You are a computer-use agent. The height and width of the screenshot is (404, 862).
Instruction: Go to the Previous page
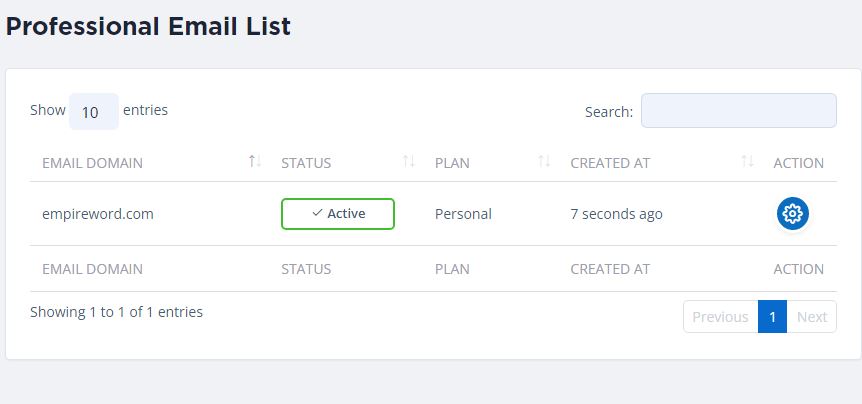click(720, 317)
